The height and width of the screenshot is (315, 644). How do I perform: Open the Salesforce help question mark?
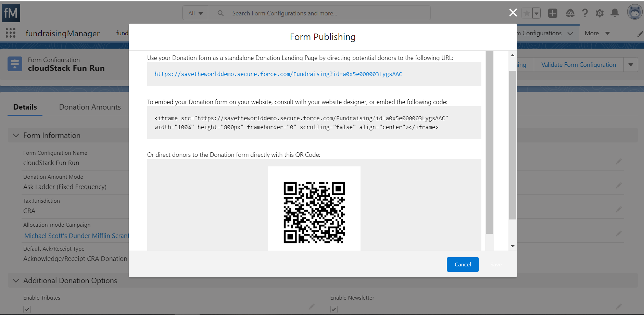click(x=585, y=13)
